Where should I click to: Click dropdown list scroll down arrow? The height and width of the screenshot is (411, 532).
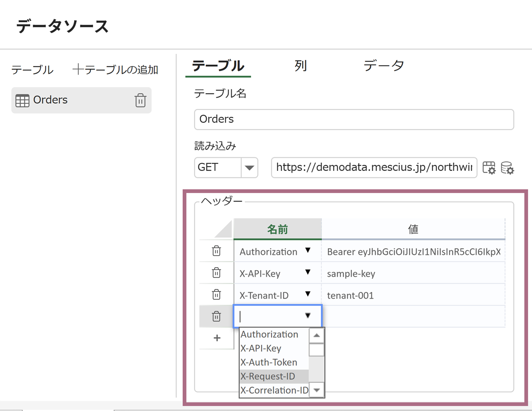pos(317,390)
